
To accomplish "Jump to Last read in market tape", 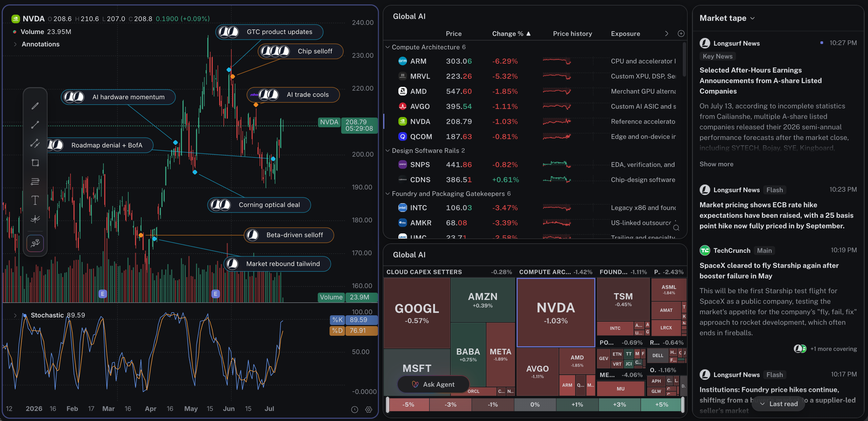I will pyautogui.click(x=779, y=404).
